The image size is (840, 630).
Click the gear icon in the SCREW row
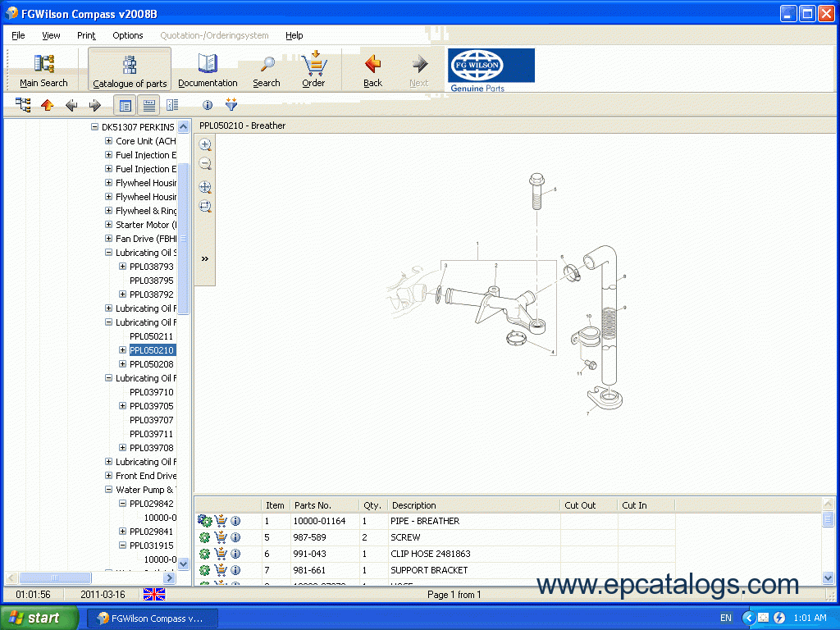tap(204, 537)
